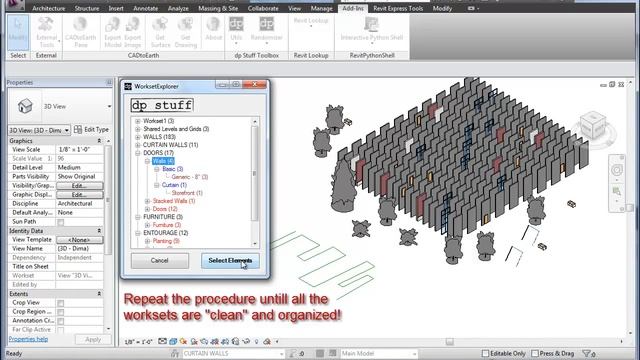Click the 3D View house type icon
The width and height of the screenshot is (640, 360).
[25, 106]
